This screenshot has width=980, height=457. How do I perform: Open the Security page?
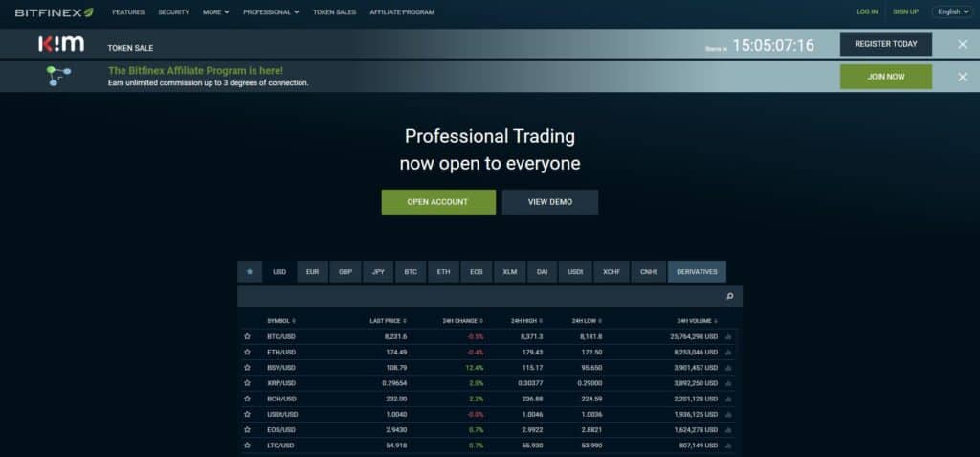coord(174,11)
